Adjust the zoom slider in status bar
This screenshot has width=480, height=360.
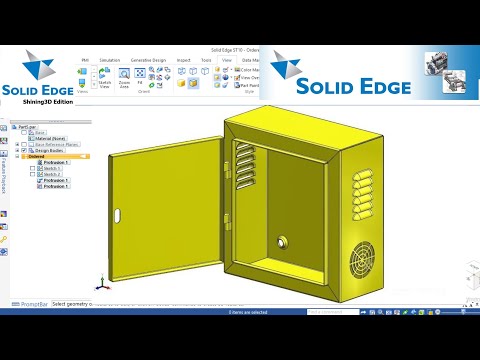[x=463, y=312]
